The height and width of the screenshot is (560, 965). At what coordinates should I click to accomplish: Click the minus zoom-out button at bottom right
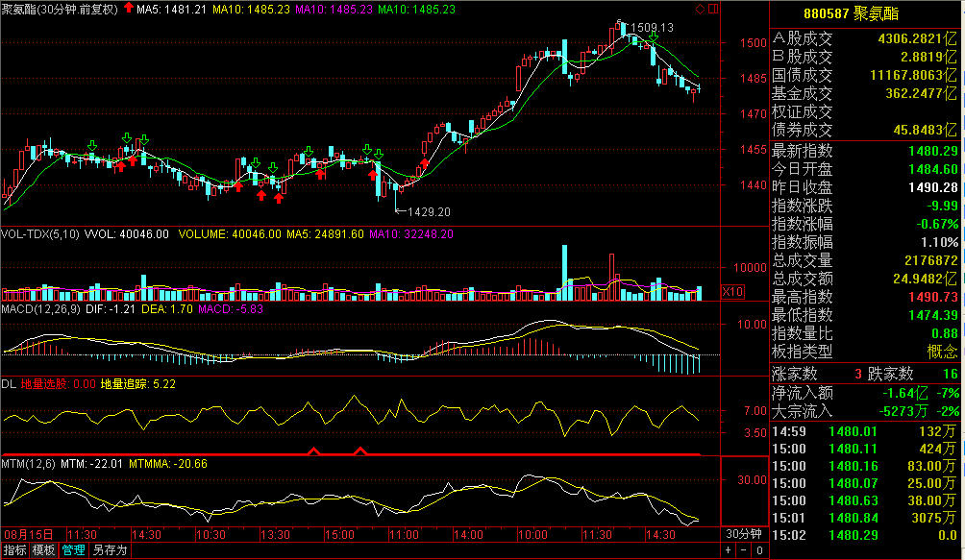pyautogui.click(x=743, y=550)
